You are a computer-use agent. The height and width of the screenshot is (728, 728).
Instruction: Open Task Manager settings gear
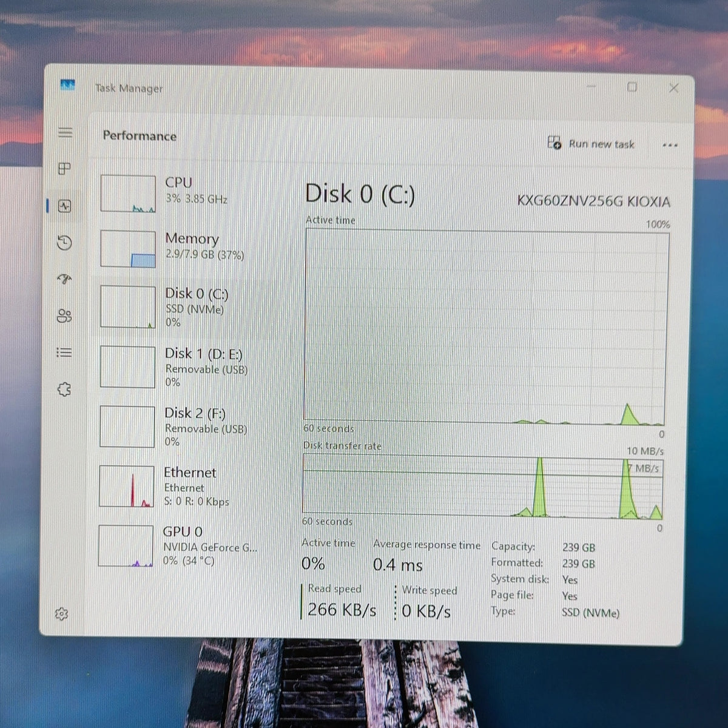point(61,614)
